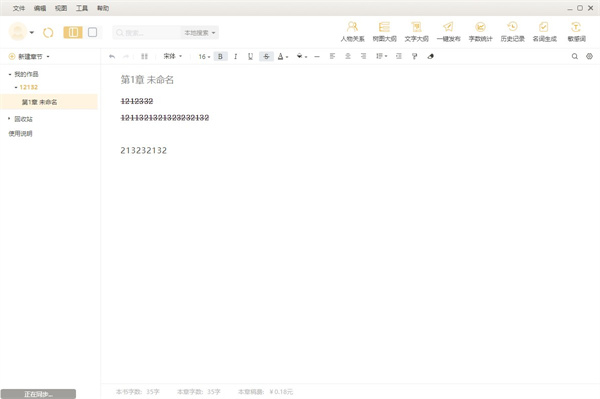Open the 编辑 menu
This screenshot has height=399, width=600.
click(40, 8)
